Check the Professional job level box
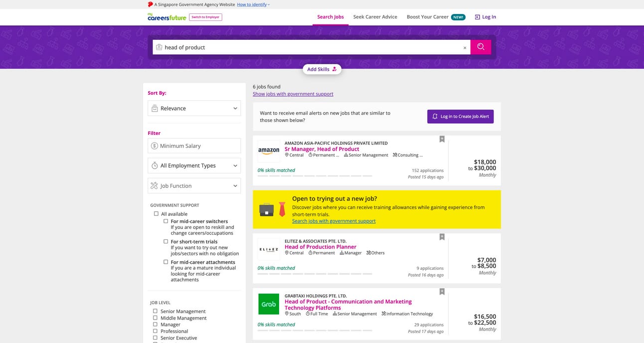Screen dimensions: 644x343 155,331
